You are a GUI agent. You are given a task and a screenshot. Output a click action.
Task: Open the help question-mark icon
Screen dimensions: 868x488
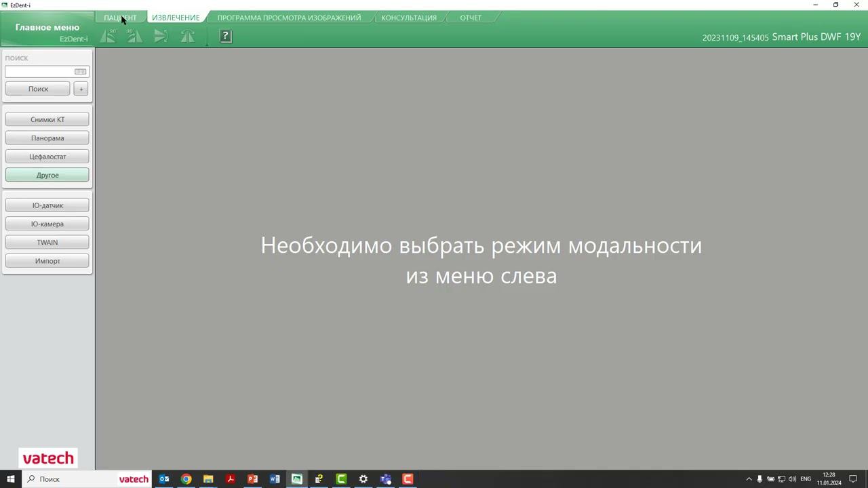[226, 36]
